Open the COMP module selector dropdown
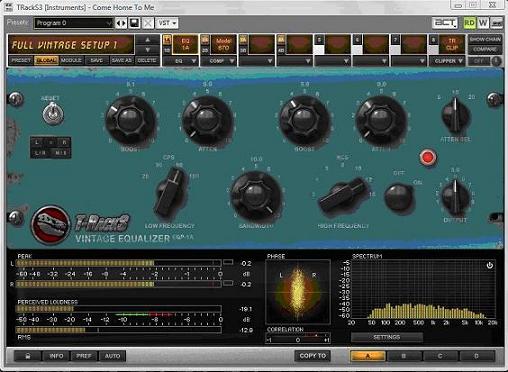Viewport: 508px width, 372px height. (x=218, y=61)
